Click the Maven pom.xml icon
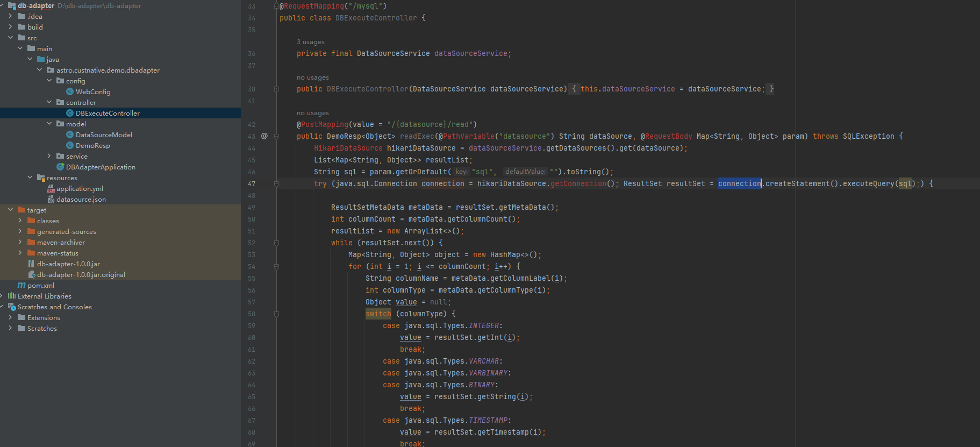980x447 pixels. (22, 286)
